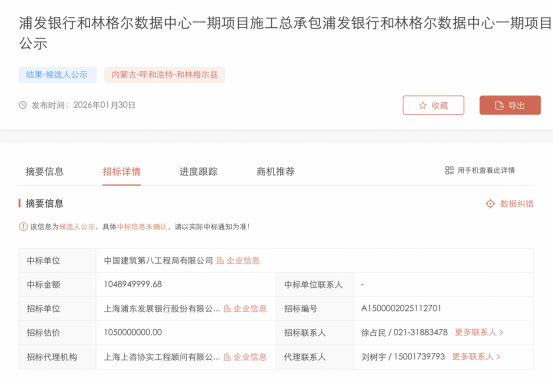
Task: Select the 招标估价 value 1050000000.00
Action: (133, 332)
